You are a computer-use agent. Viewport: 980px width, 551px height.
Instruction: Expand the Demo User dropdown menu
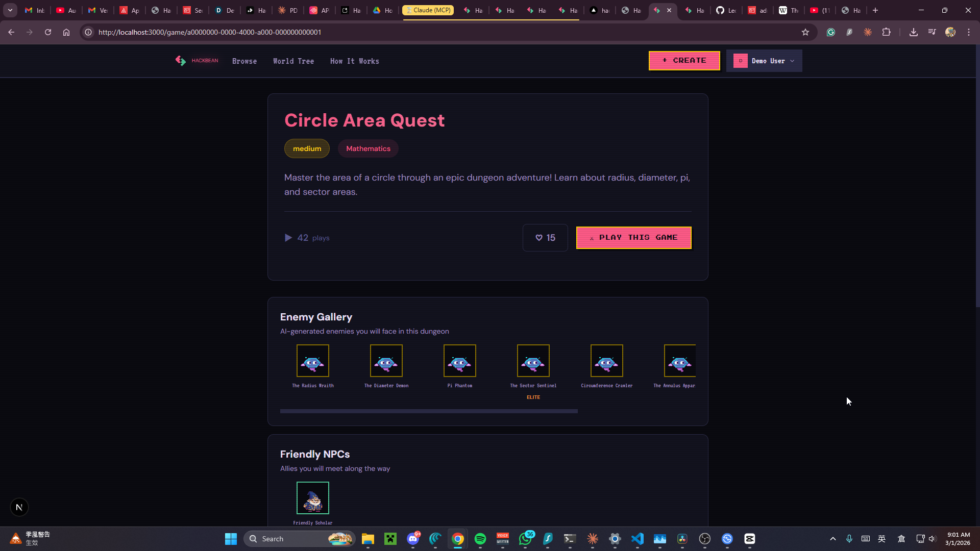(x=764, y=61)
